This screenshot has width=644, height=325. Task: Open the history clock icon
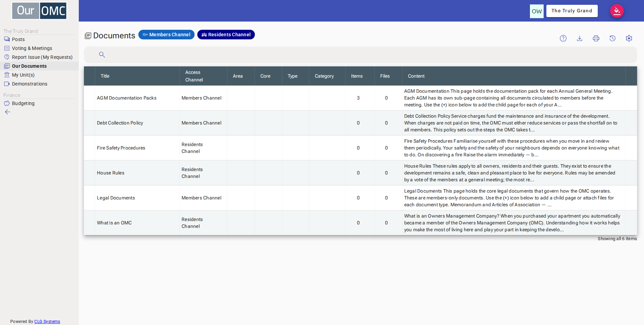(x=612, y=38)
